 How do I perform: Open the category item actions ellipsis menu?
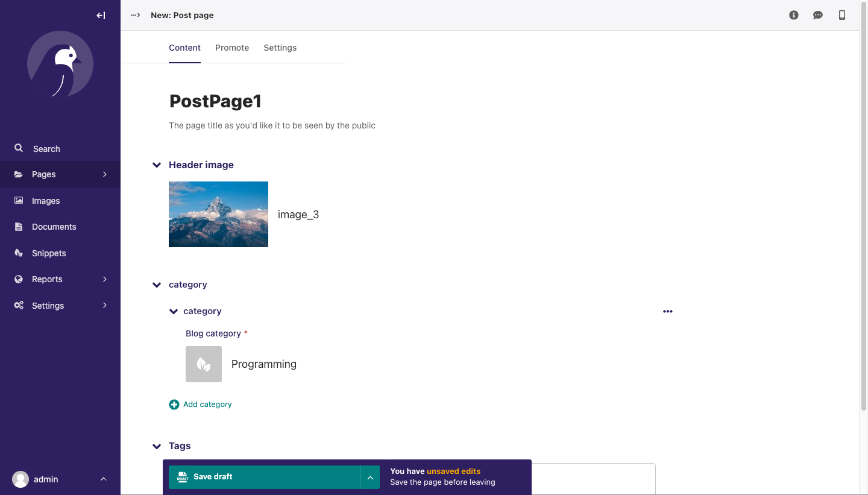(x=667, y=312)
